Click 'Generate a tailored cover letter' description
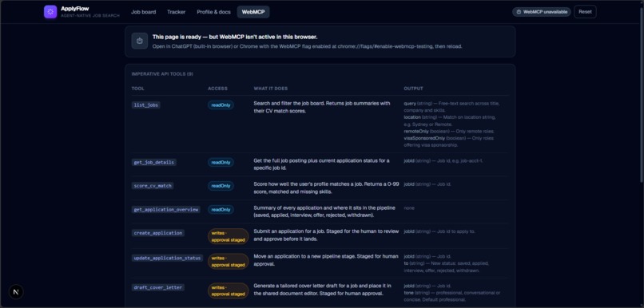 pos(323,289)
